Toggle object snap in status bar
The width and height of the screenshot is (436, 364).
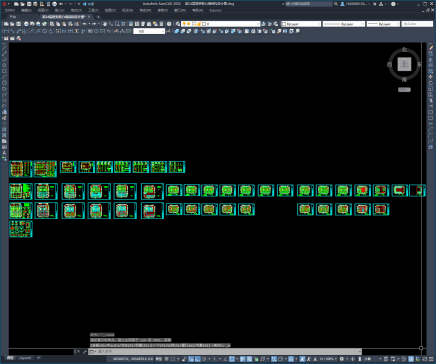pyautogui.click(x=232, y=359)
